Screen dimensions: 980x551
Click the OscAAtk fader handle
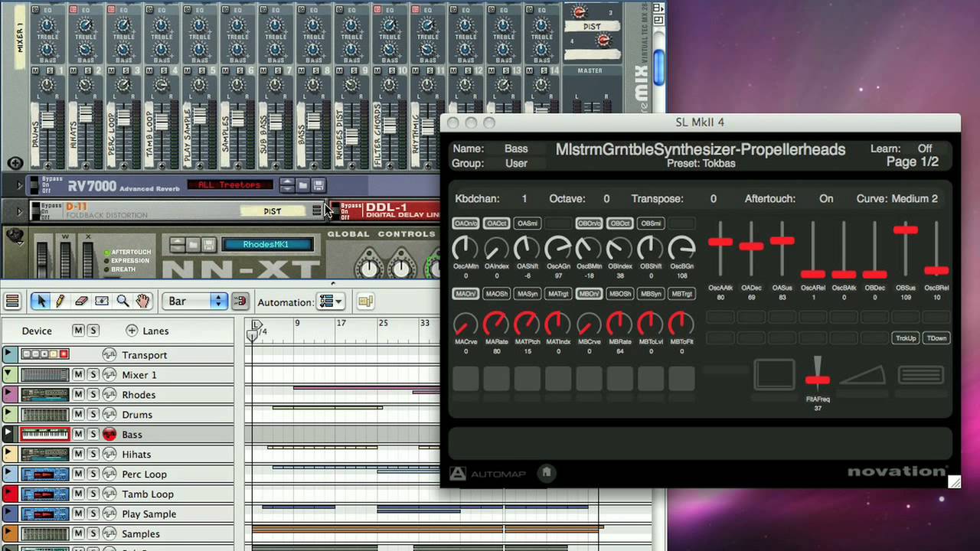pyautogui.click(x=720, y=242)
